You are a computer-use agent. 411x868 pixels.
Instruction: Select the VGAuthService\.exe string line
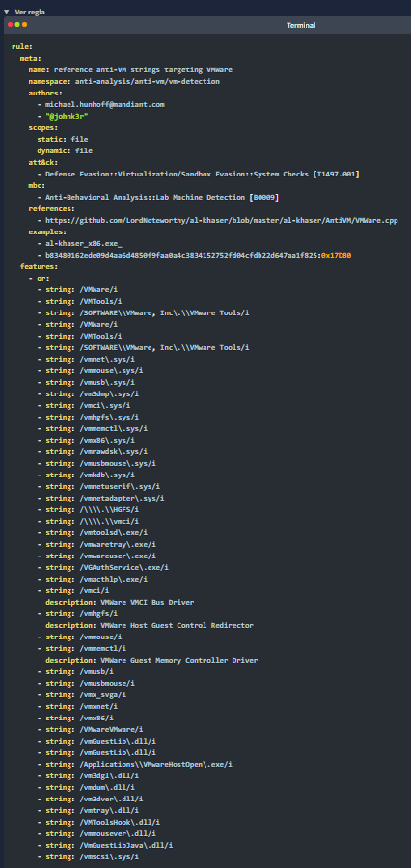click(103, 567)
